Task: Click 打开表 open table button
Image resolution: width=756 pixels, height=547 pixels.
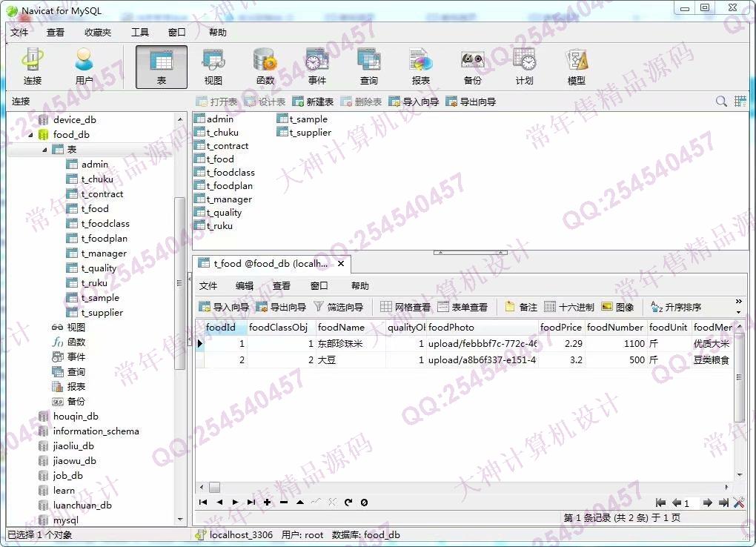Action: pyautogui.click(x=217, y=102)
